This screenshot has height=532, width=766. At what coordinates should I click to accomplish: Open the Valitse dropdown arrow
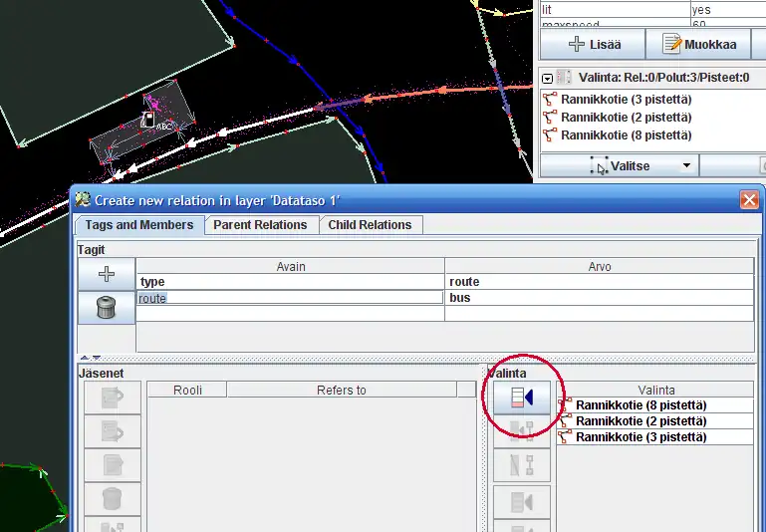(x=686, y=166)
